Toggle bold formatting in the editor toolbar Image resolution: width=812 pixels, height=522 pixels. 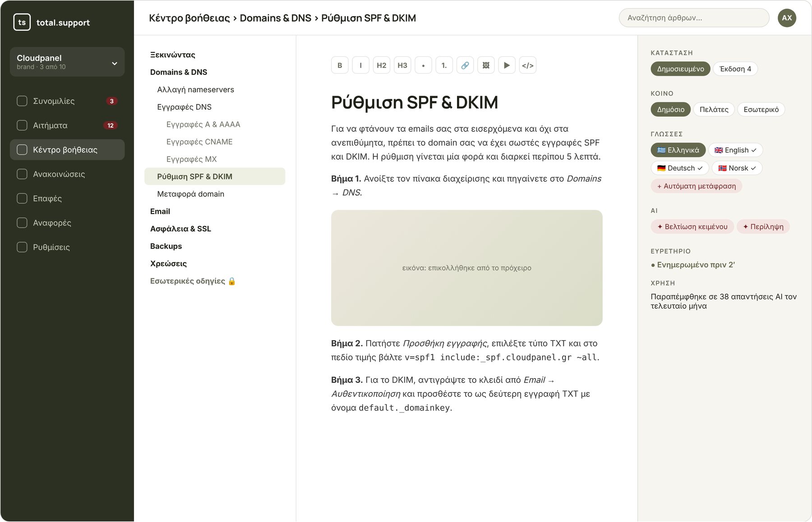tap(340, 65)
